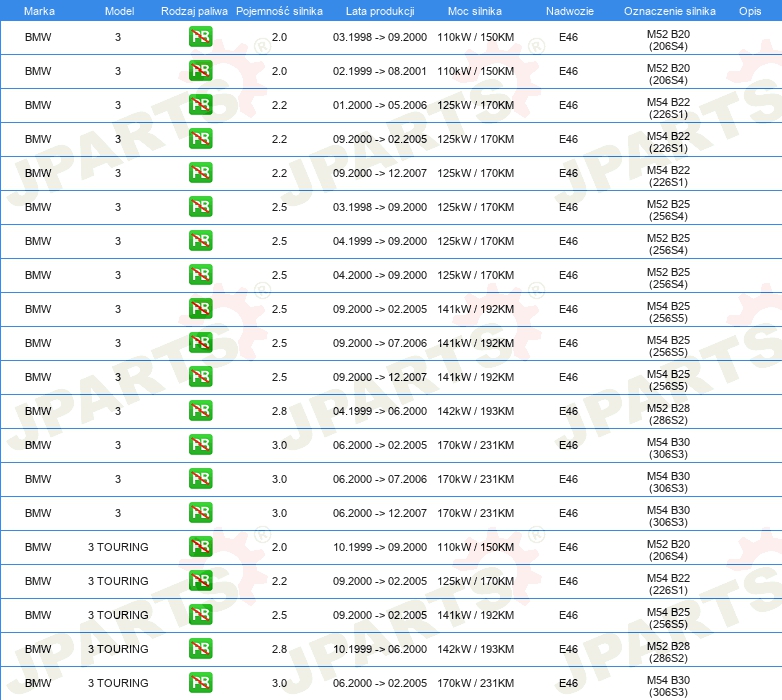This screenshot has width=782, height=700.
Task: Click the Rodzaj paliwa column header
Action: [x=194, y=11]
